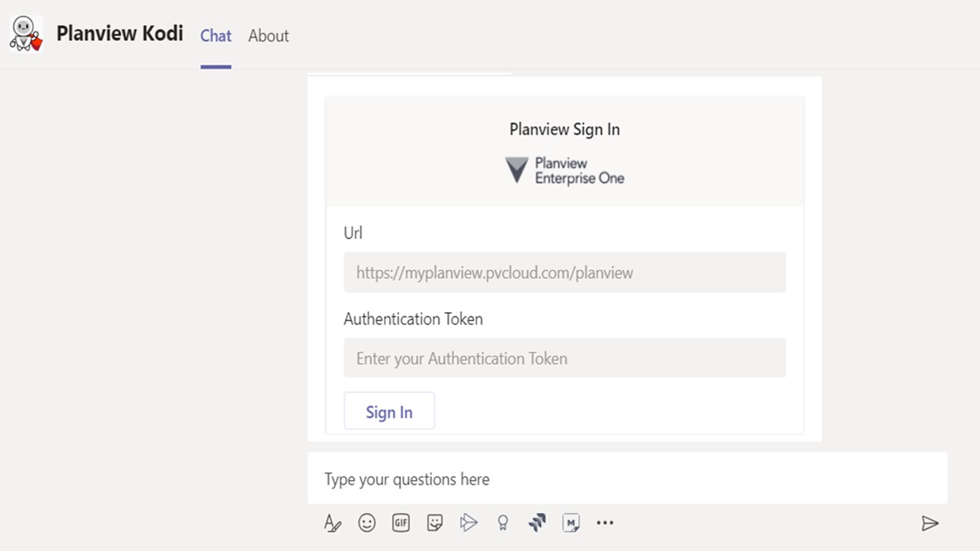Open the About tab

pos(268,36)
